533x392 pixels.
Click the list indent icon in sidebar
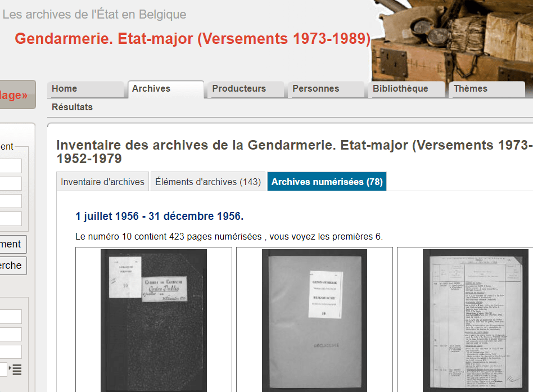[x=16, y=369]
